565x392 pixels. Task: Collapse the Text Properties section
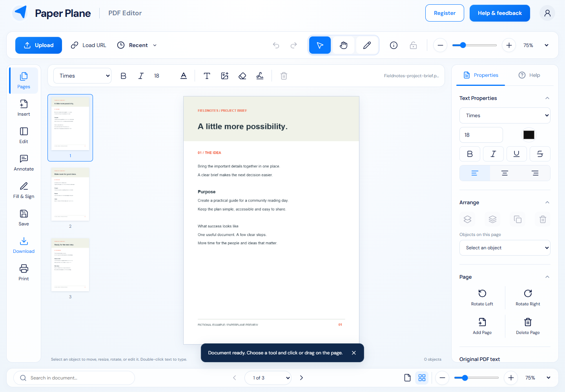point(547,98)
